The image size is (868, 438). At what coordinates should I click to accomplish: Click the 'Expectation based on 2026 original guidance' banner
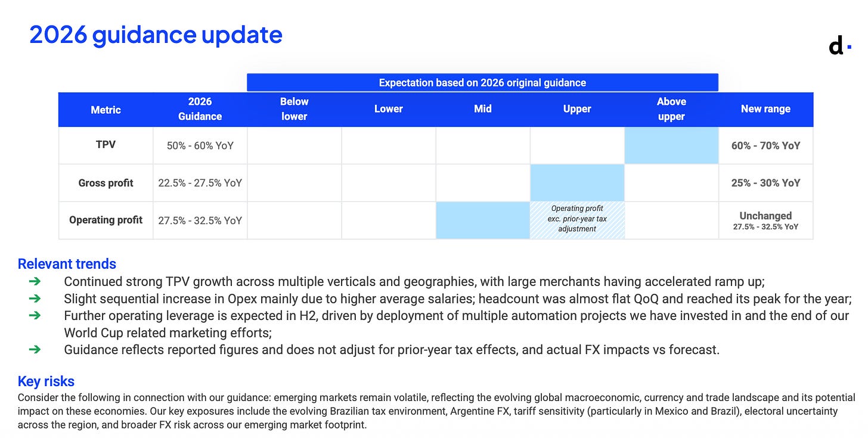pyautogui.click(x=482, y=82)
